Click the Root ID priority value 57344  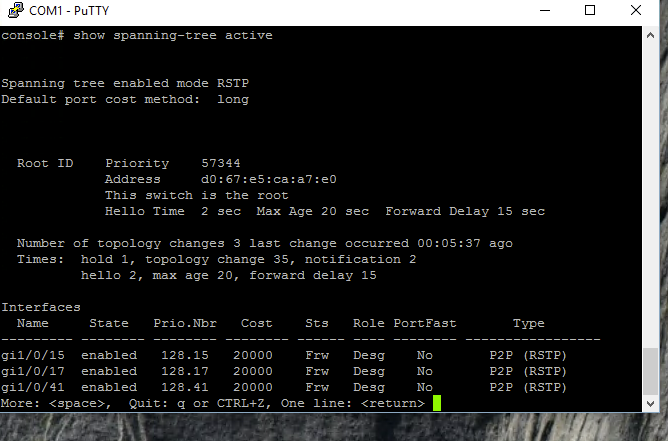[x=221, y=163]
